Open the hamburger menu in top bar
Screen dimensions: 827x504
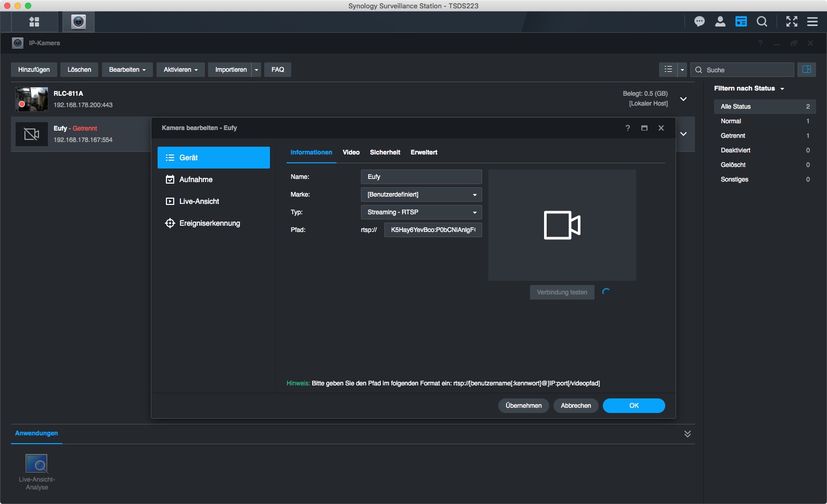812,21
